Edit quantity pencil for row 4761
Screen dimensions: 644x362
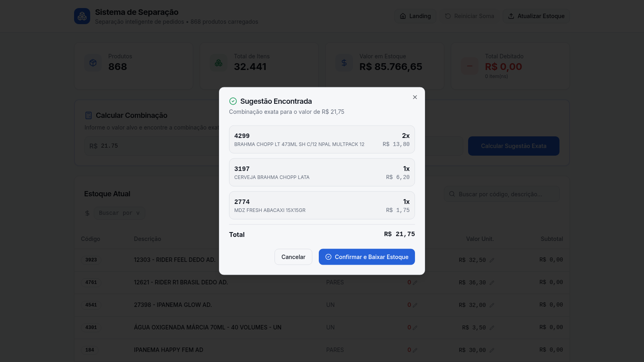[x=415, y=283]
